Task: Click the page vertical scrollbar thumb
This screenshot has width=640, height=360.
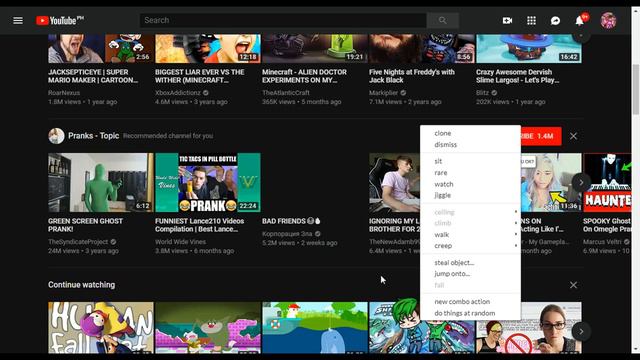Action: 636,89
